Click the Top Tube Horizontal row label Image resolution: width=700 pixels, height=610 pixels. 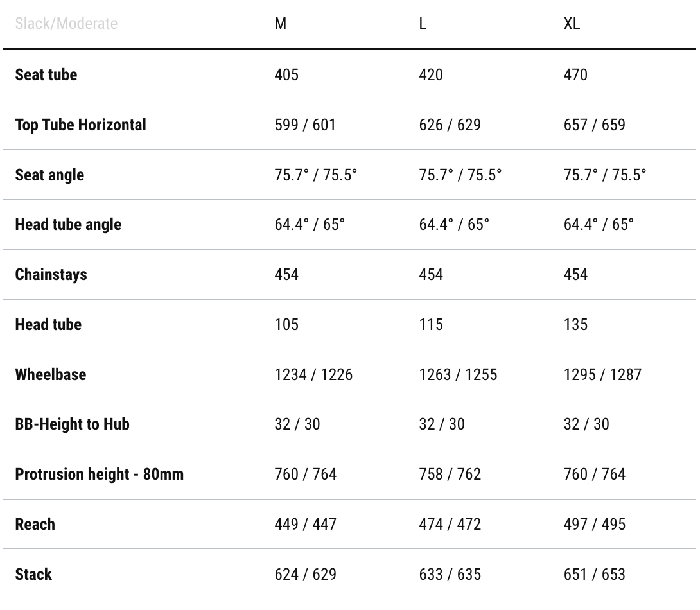tap(81, 125)
